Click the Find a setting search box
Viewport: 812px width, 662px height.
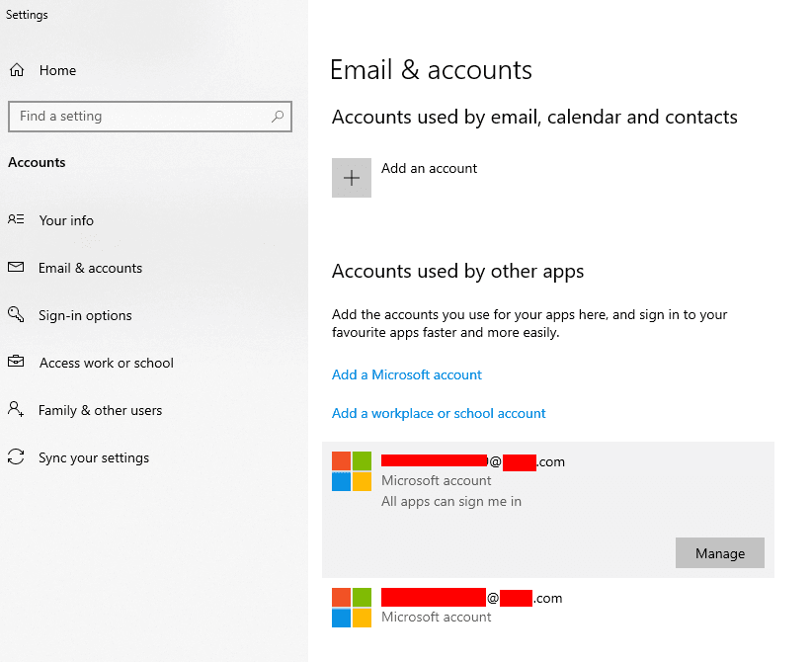[x=150, y=117]
